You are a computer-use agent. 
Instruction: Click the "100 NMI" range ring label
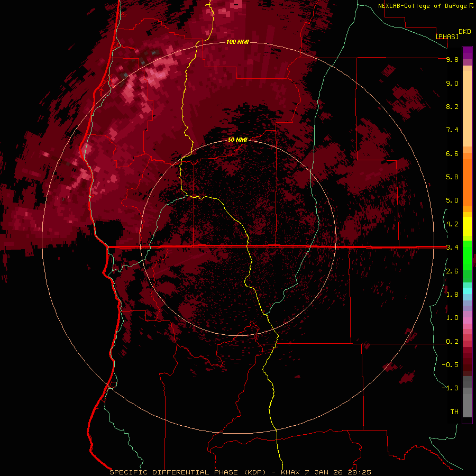[237, 42]
